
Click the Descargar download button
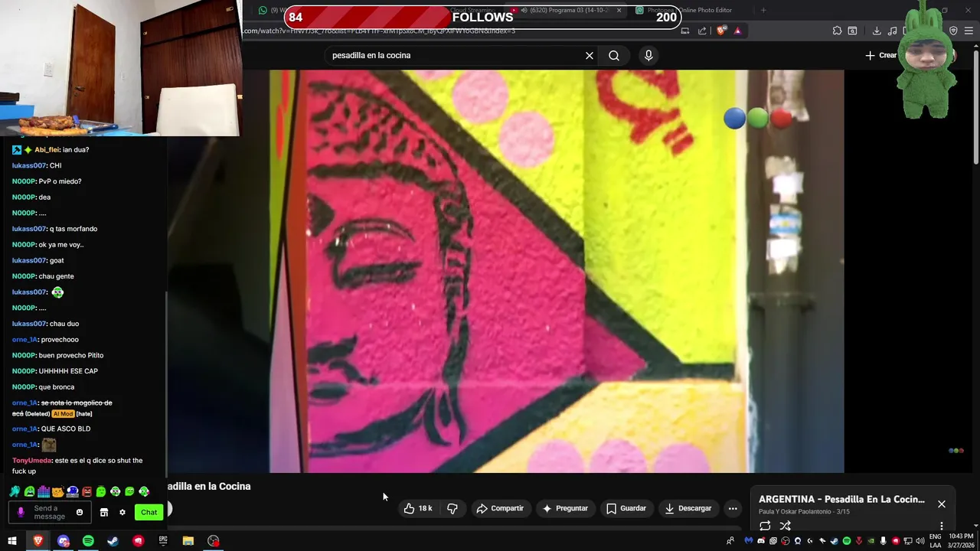[688, 508]
